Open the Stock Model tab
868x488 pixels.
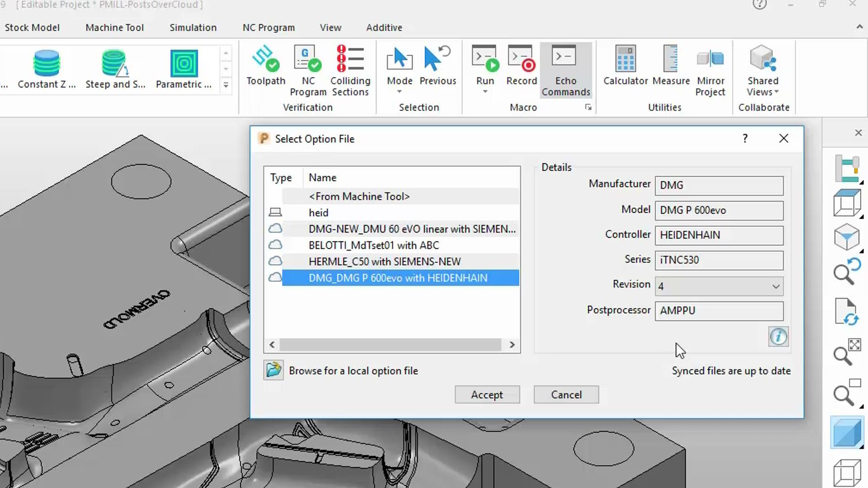32,28
